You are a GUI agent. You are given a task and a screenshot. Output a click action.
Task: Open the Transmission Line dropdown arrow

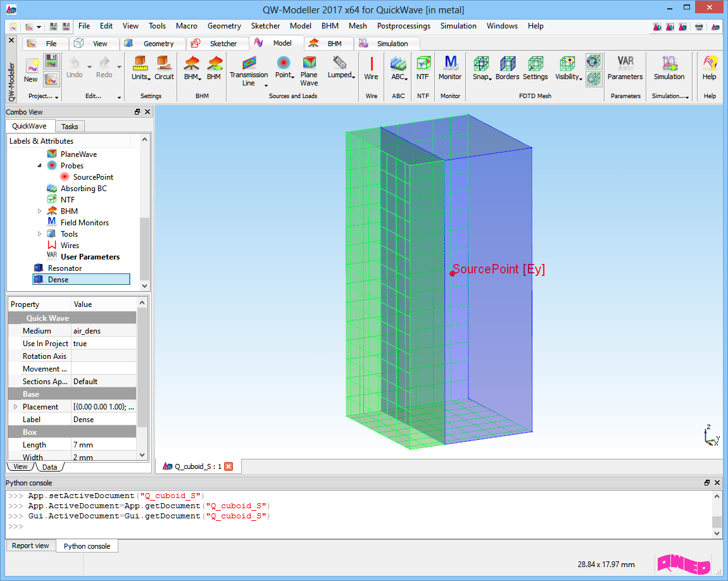[x=266, y=85]
